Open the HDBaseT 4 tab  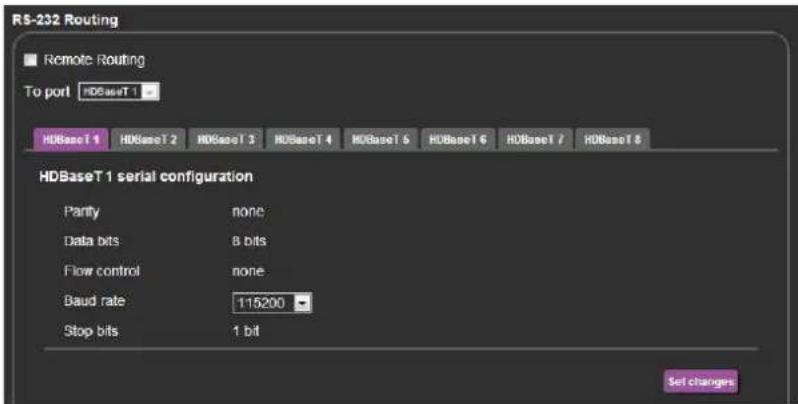click(303, 139)
